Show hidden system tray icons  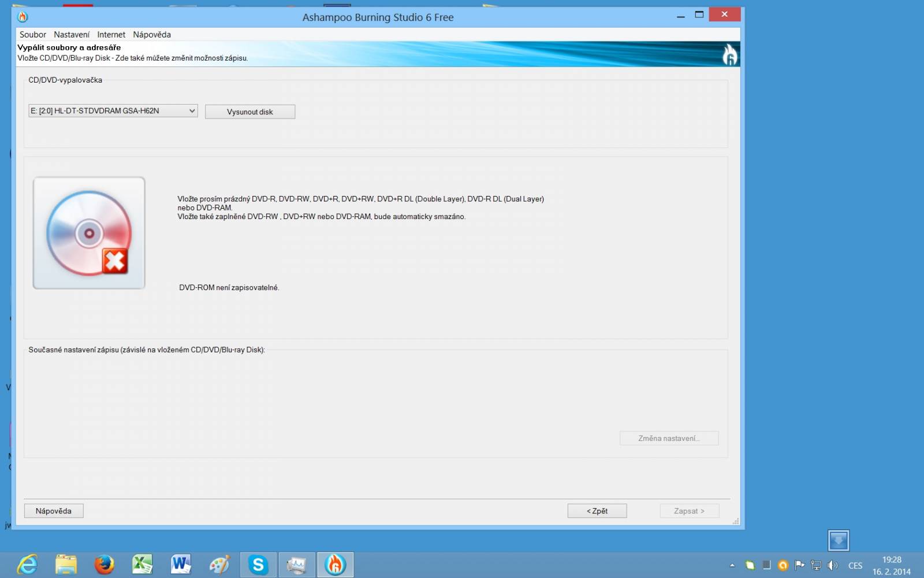732,565
